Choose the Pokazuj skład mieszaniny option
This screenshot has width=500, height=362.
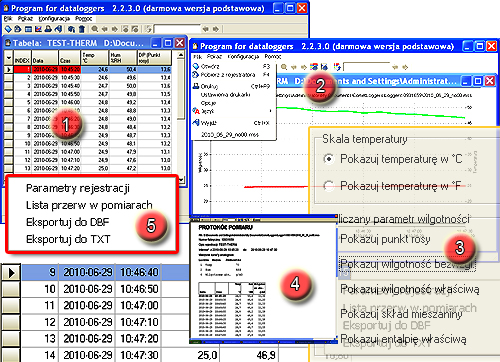[401, 314]
